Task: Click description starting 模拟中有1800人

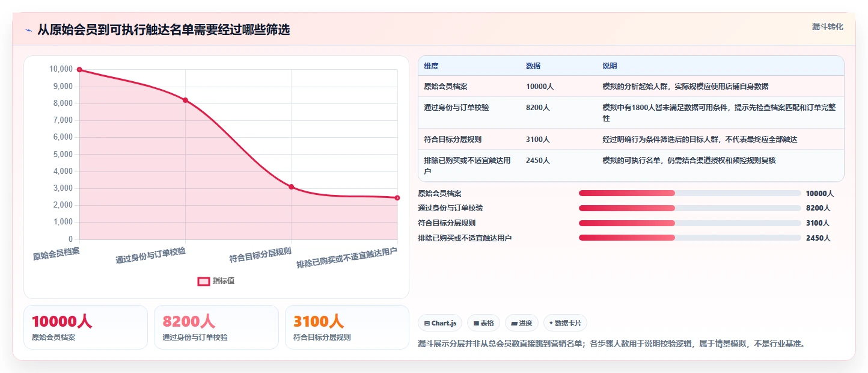Action: click(719, 113)
